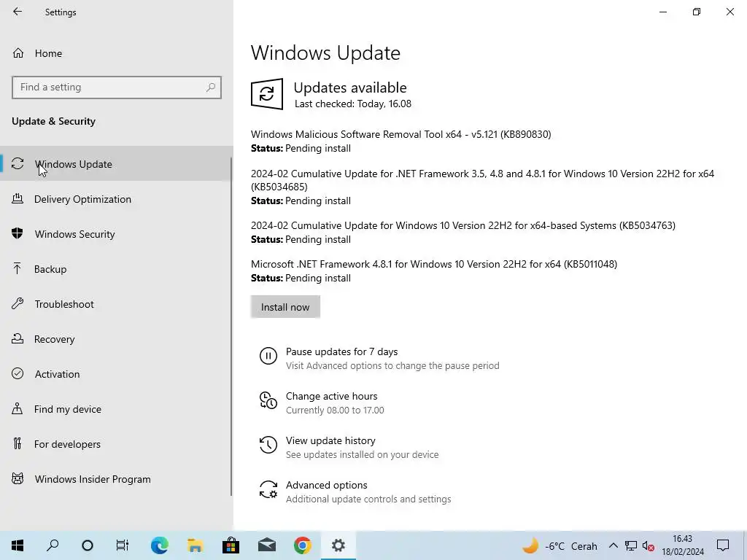Open taskbar Search

[53, 545]
